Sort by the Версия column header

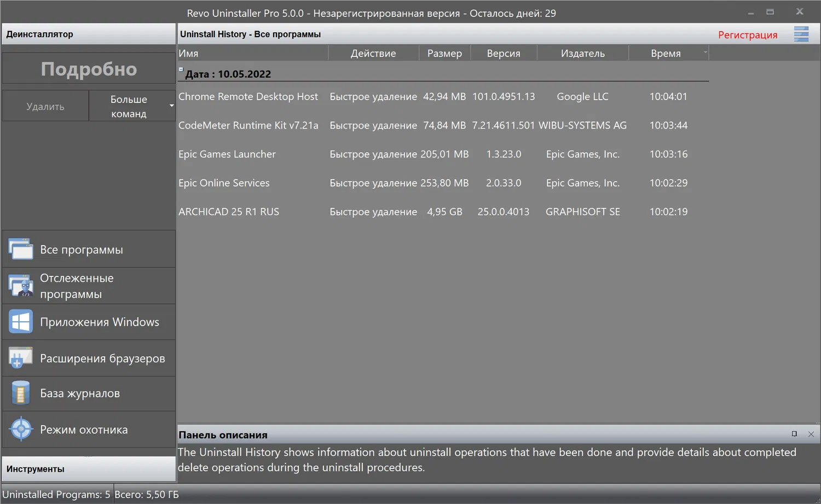(x=504, y=53)
